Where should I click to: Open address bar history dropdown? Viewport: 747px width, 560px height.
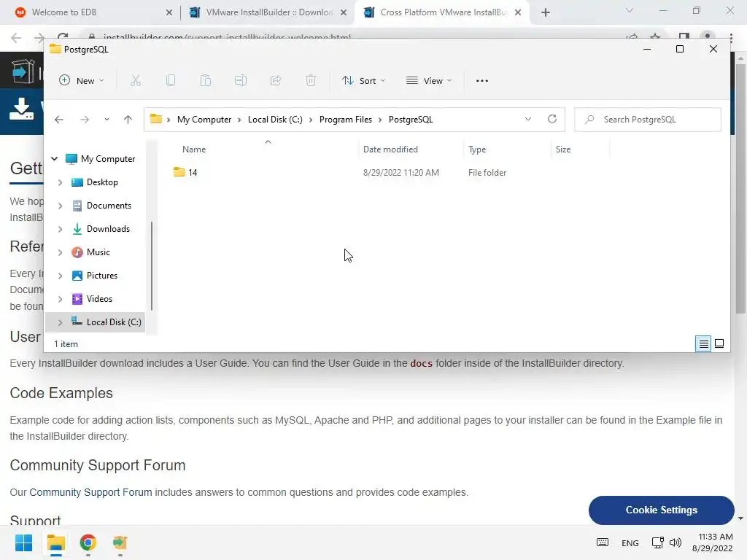(528, 119)
